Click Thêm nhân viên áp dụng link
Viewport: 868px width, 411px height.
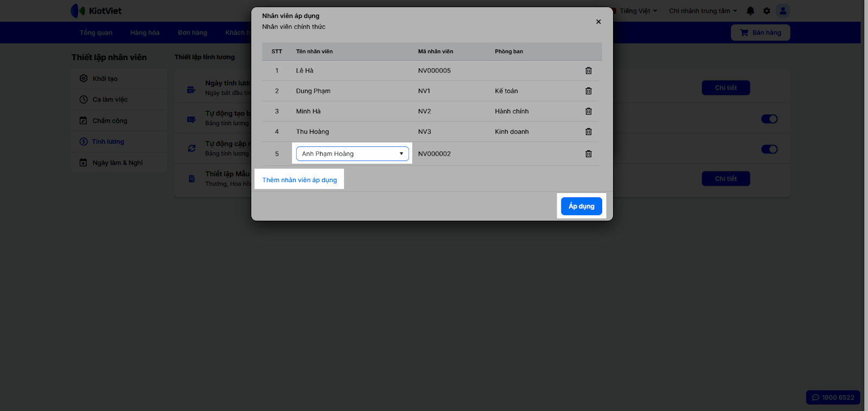point(299,180)
